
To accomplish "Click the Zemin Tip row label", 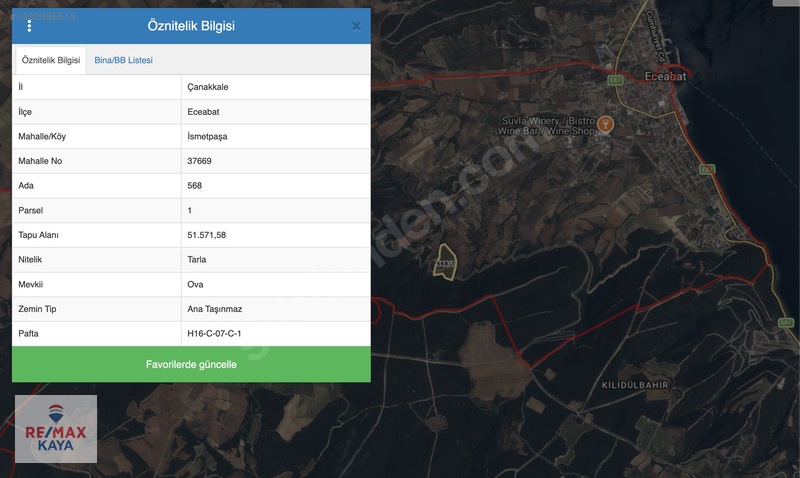I will pos(37,309).
